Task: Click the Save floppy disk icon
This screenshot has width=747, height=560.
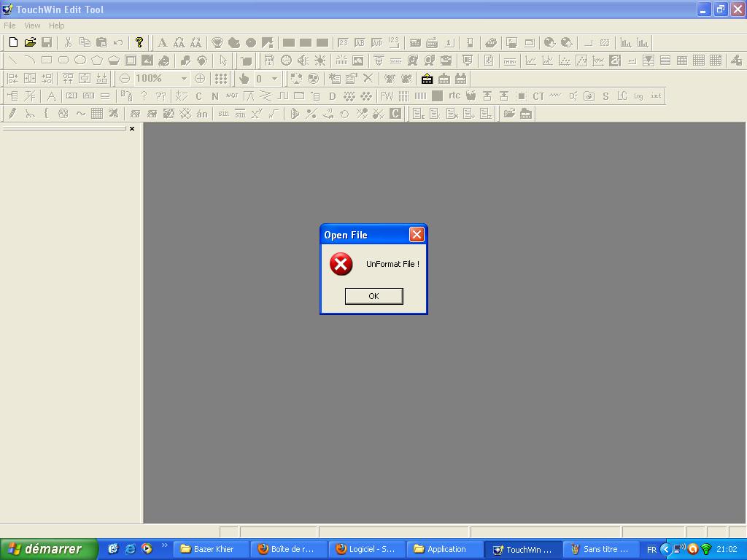Action: [47, 43]
